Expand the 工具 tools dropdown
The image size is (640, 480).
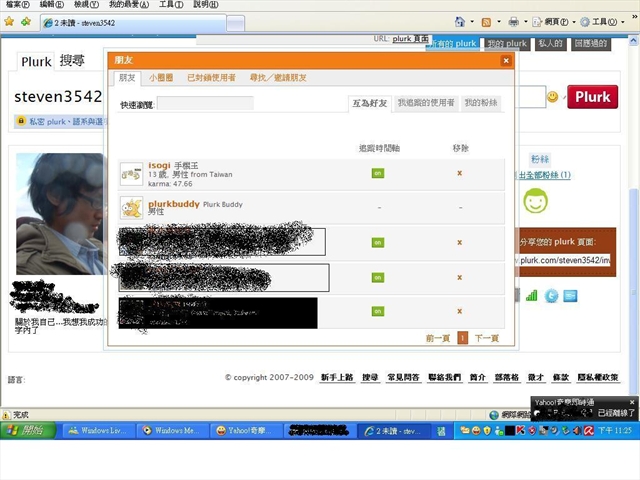click(x=607, y=21)
